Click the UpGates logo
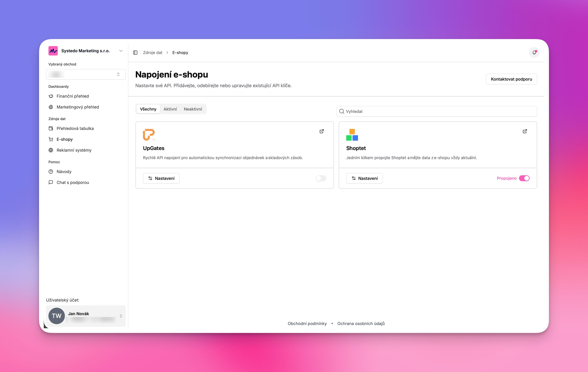This screenshot has width=588, height=372. [x=149, y=135]
